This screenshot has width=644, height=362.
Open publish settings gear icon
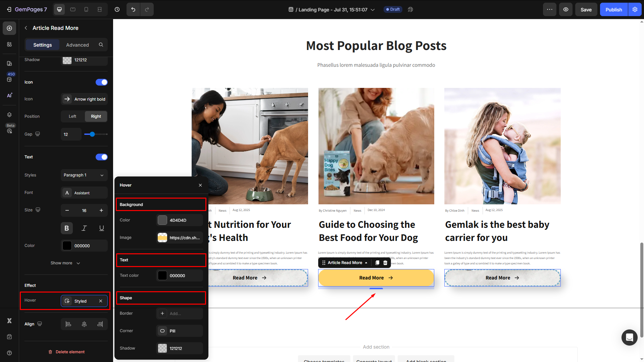click(x=635, y=9)
